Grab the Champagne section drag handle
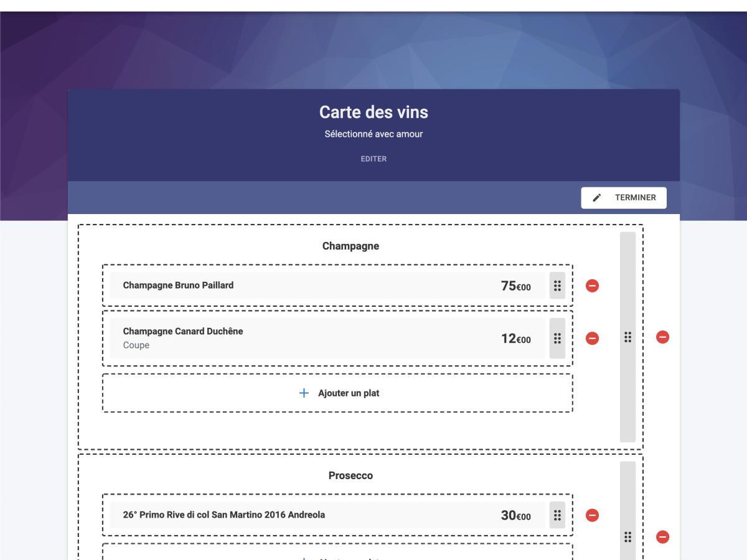Image resolution: width=747 pixels, height=560 pixels. tap(627, 337)
